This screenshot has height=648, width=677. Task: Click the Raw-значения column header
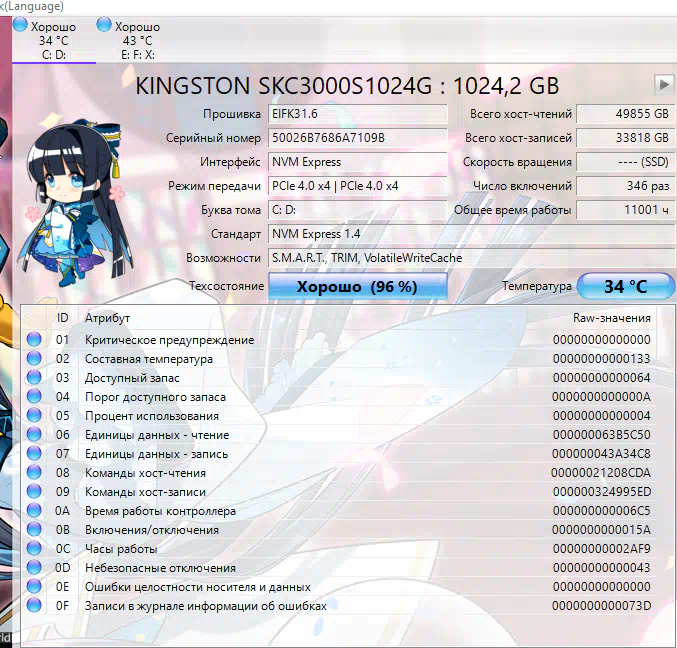612,318
